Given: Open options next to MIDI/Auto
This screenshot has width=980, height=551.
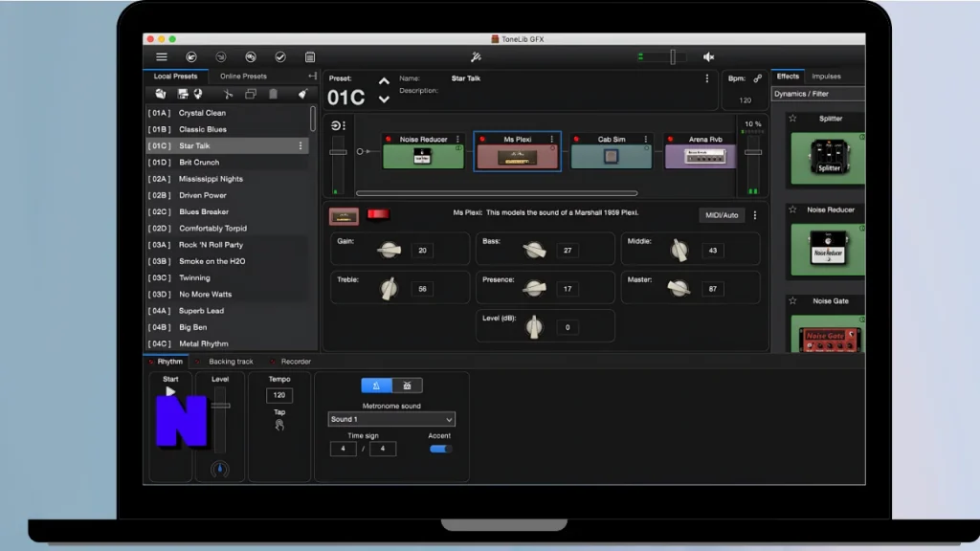Looking at the screenshot, I should (x=755, y=215).
